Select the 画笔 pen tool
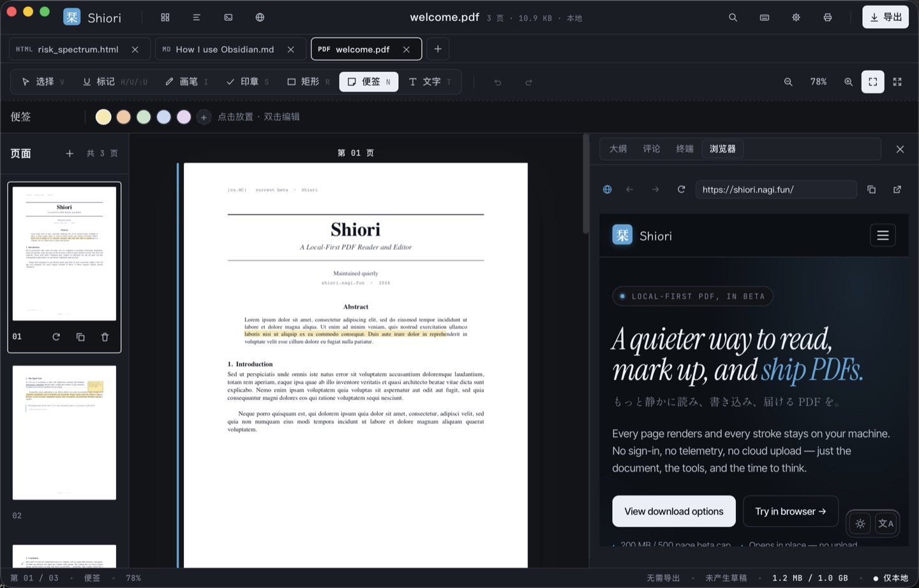919x588 pixels. pyautogui.click(x=186, y=82)
